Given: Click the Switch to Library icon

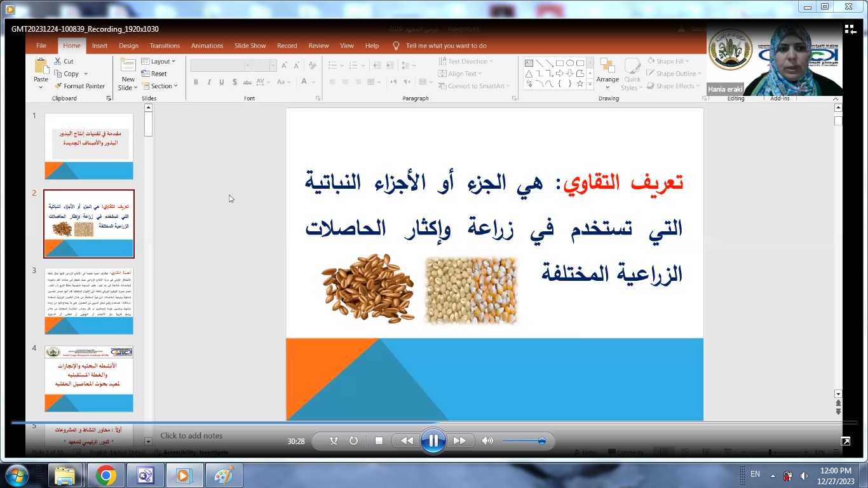Looking at the screenshot, I should [x=850, y=29].
